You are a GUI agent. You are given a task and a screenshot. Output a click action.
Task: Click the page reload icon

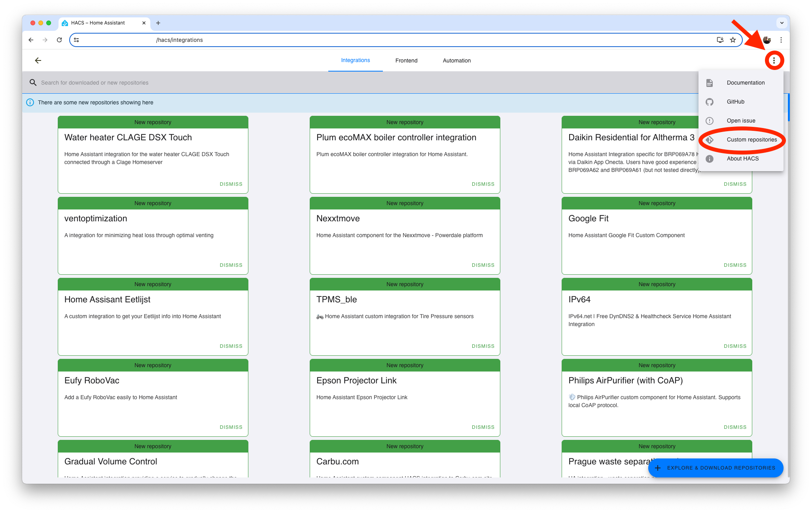click(x=59, y=40)
